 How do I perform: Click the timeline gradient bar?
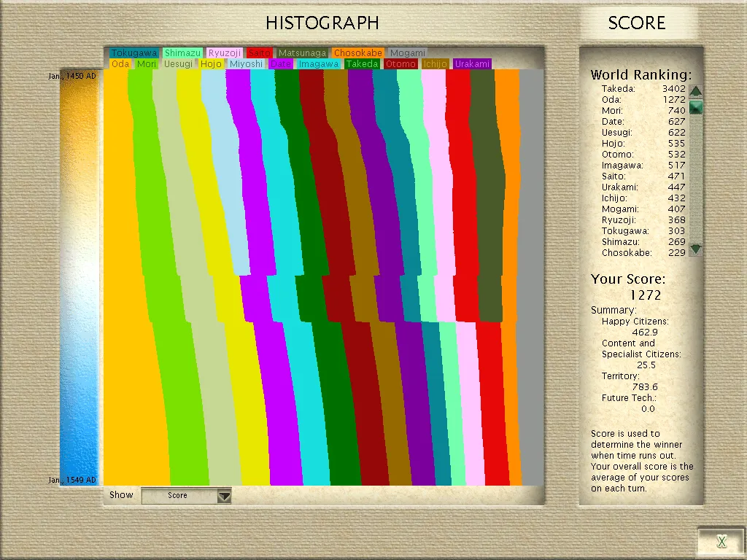pos(79,278)
